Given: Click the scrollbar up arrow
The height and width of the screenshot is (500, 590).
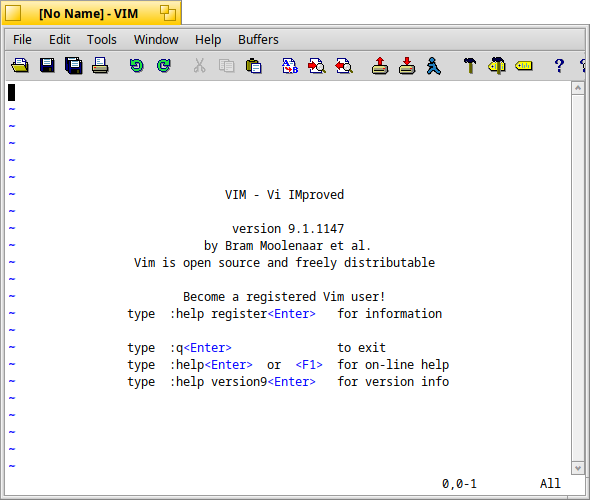Looking at the screenshot, I should (578, 88).
